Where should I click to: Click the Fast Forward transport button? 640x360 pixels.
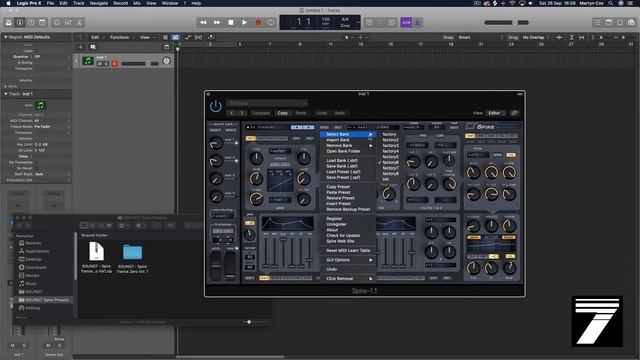(217, 22)
